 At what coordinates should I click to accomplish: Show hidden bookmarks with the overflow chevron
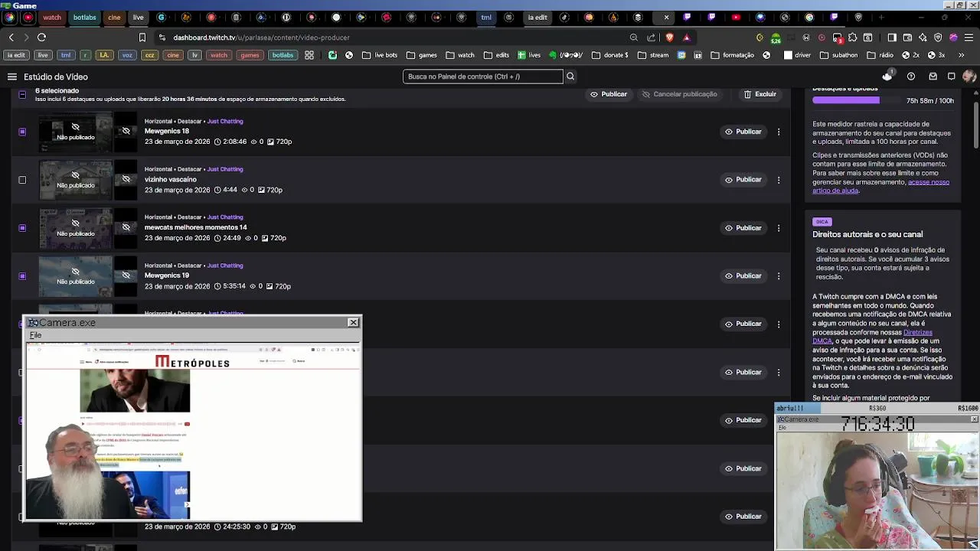(962, 55)
